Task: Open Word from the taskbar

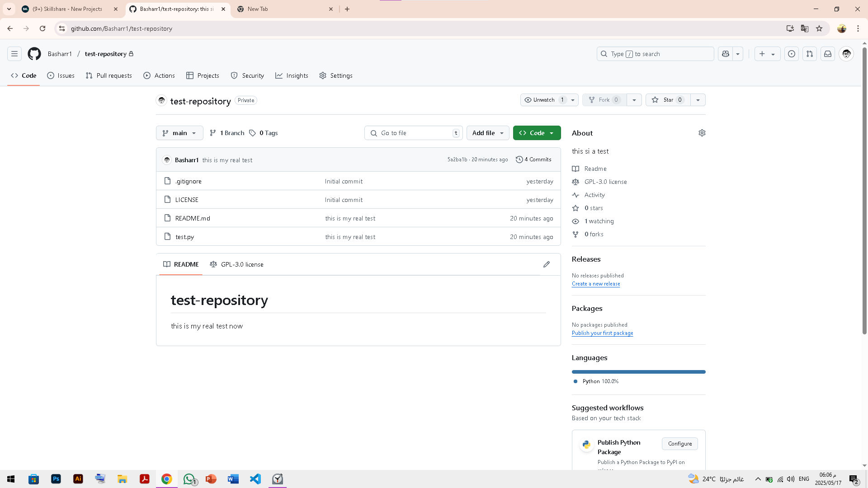Action: 233,479
